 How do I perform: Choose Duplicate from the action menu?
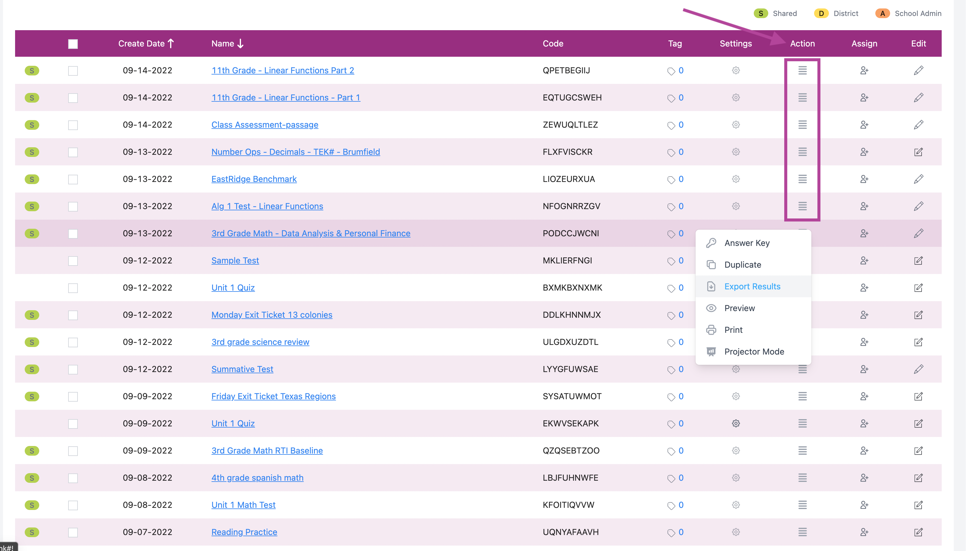pos(753,264)
